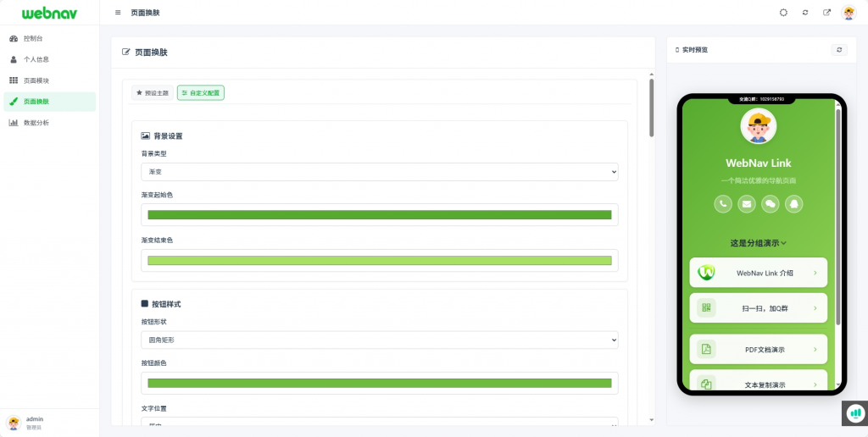Switch to the 预设主题 tab

[x=153, y=92]
